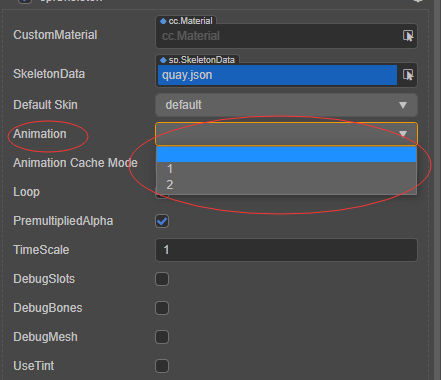Click the PremultipliedAlpha label
The image size is (441, 380).
63,221
